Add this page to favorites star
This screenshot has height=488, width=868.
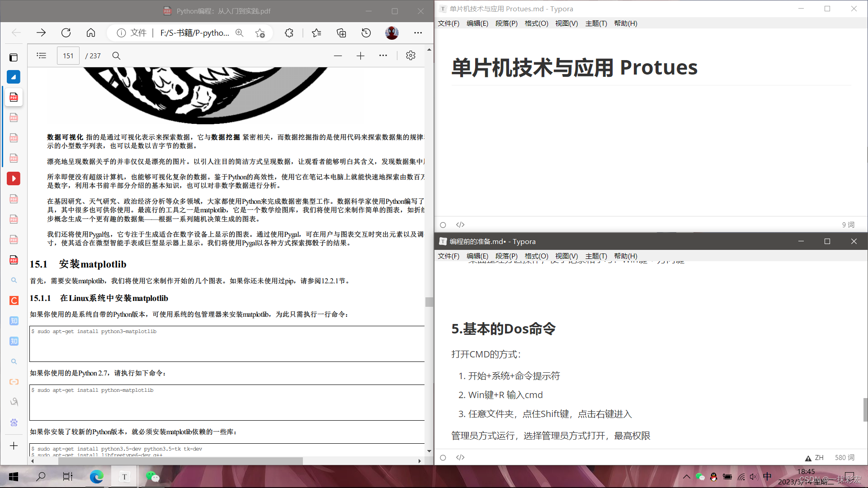pyautogui.click(x=260, y=33)
